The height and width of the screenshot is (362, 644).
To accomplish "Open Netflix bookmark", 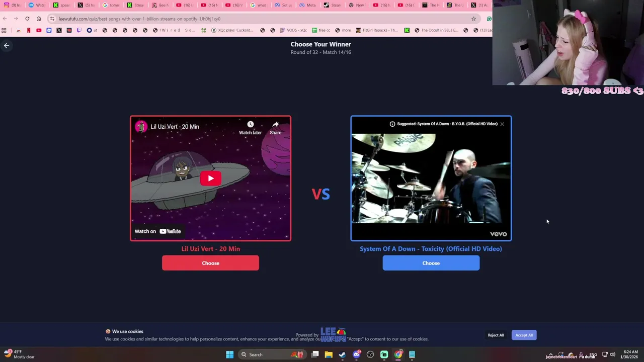I will [x=29, y=30].
